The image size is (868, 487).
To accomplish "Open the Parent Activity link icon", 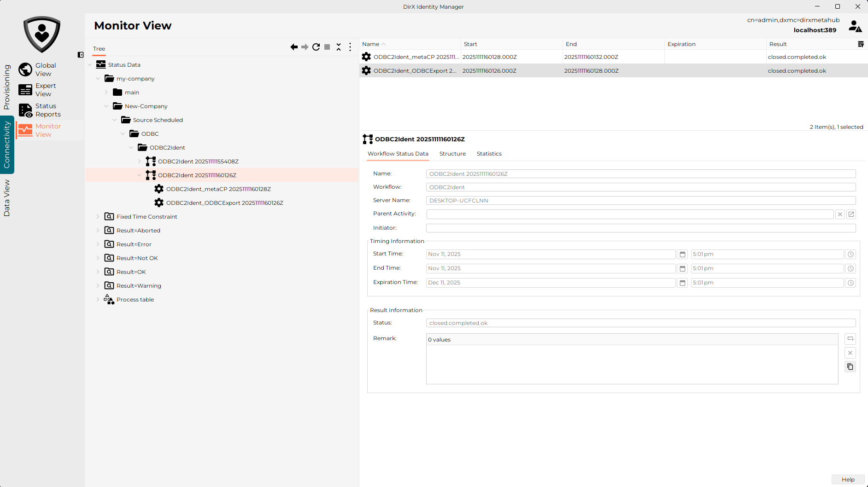I will (851, 215).
